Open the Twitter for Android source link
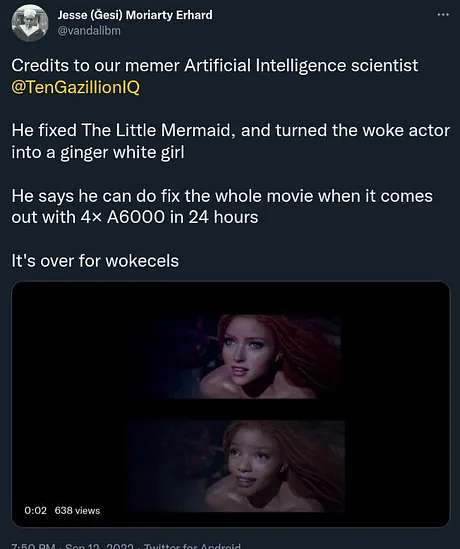Viewport: 460px width, 549px height. click(192, 545)
